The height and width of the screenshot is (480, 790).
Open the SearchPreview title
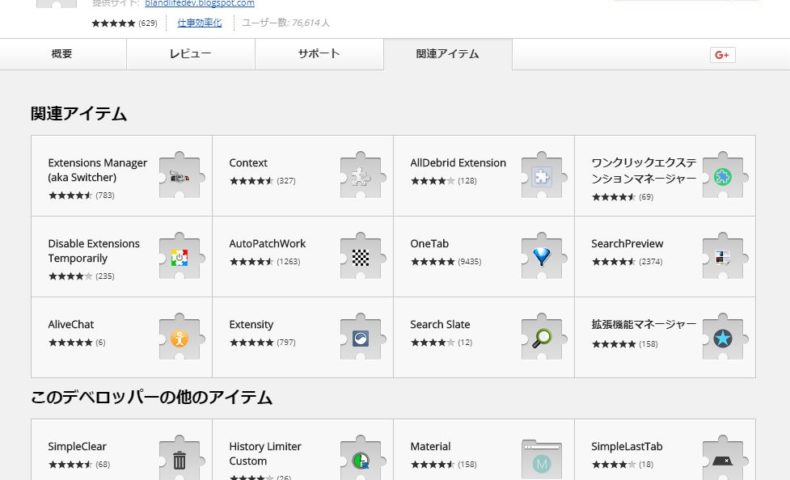[627, 243]
